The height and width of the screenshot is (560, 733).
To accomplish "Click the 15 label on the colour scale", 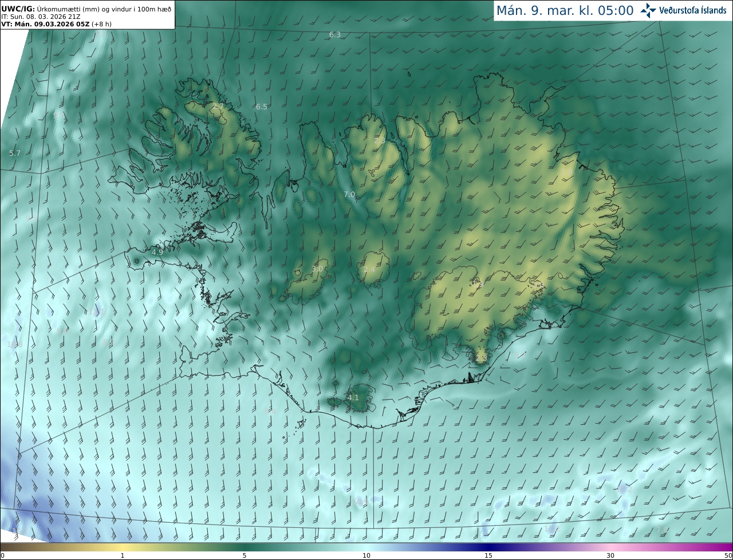I will pos(488,555).
